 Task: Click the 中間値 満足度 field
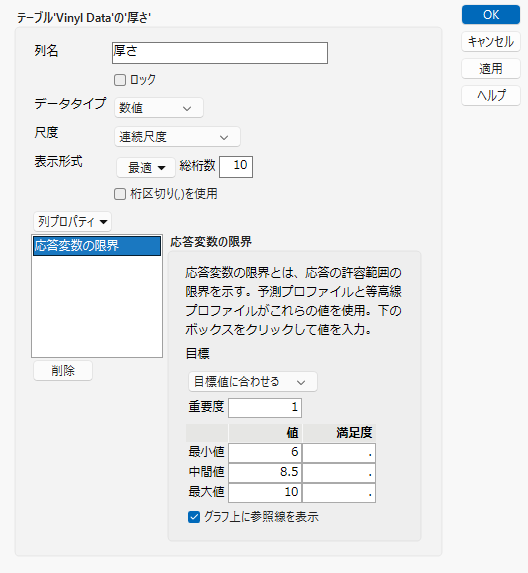click(x=339, y=473)
